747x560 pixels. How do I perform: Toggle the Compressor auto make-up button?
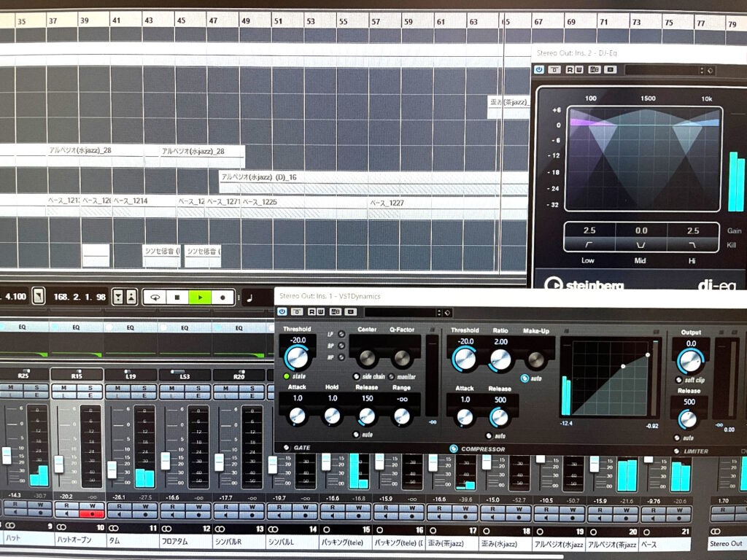point(525,378)
